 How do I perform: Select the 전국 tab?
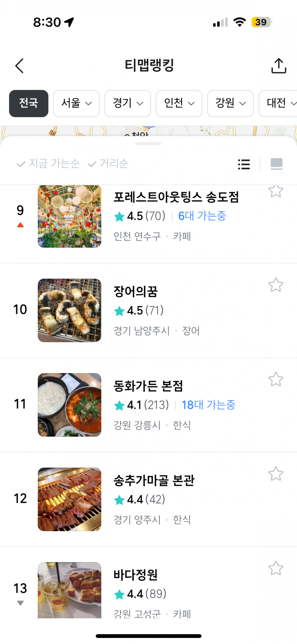(x=28, y=103)
